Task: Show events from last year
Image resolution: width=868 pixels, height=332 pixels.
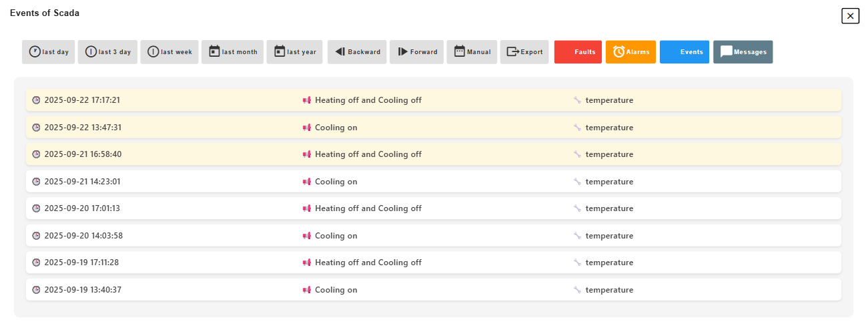Action: coord(295,52)
